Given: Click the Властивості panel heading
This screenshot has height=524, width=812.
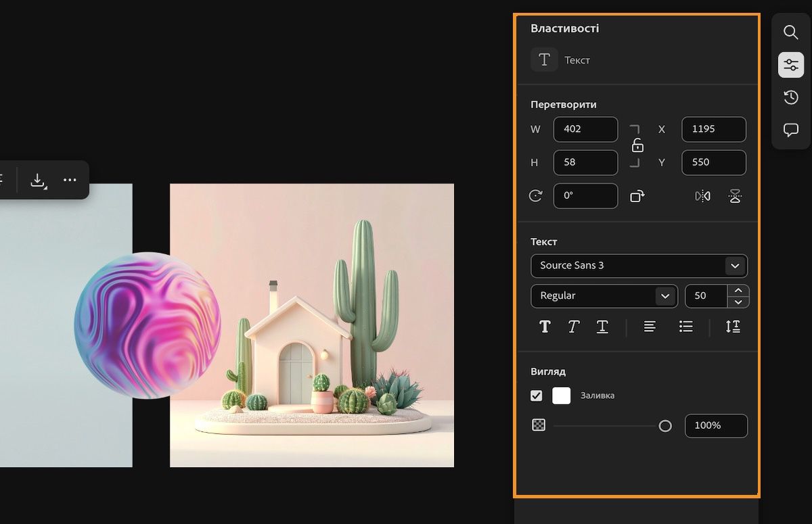Looking at the screenshot, I should click(x=564, y=28).
